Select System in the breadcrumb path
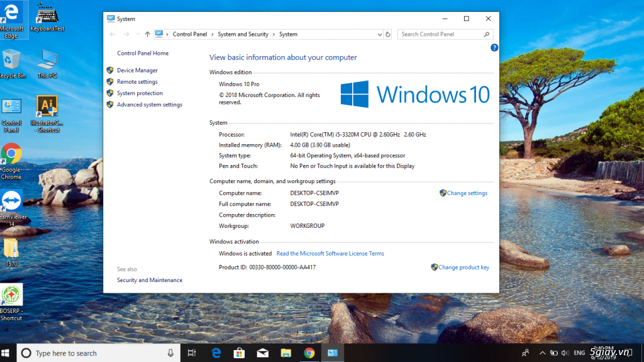The width and height of the screenshot is (644, 362). point(288,34)
